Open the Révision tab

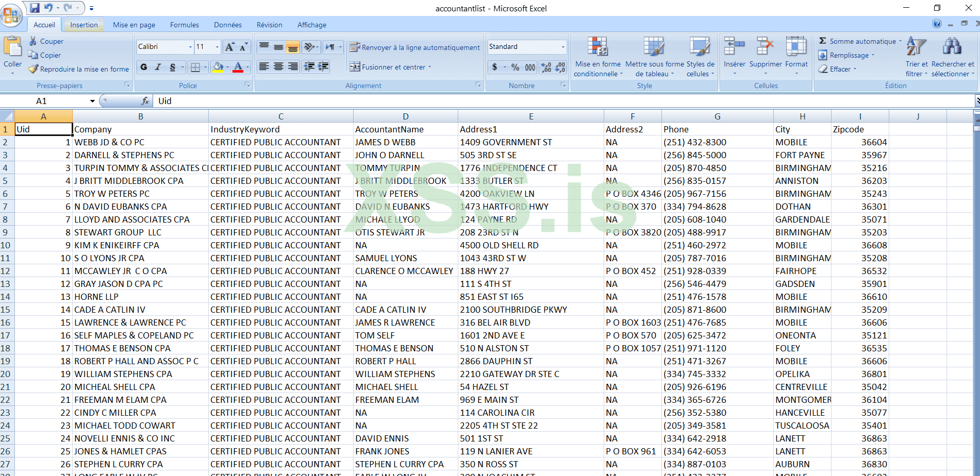pos(270,25)
